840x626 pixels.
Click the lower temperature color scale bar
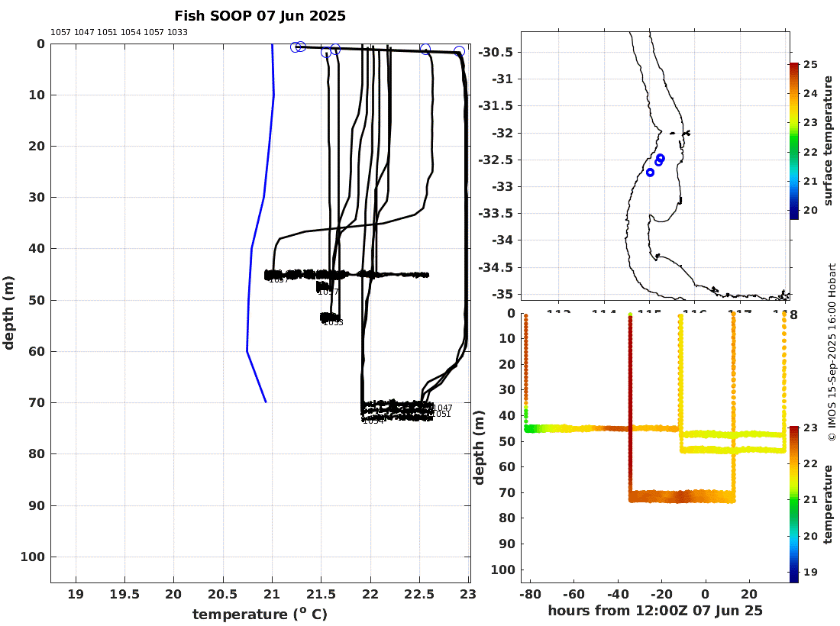pyautogui.click(x=794, y=504)
